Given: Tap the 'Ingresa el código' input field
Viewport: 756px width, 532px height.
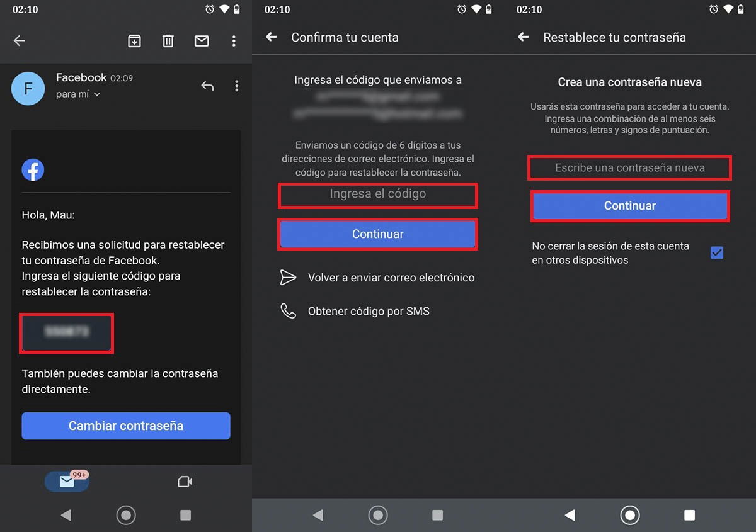Looking at the screenshot, I should click(377, 196).
